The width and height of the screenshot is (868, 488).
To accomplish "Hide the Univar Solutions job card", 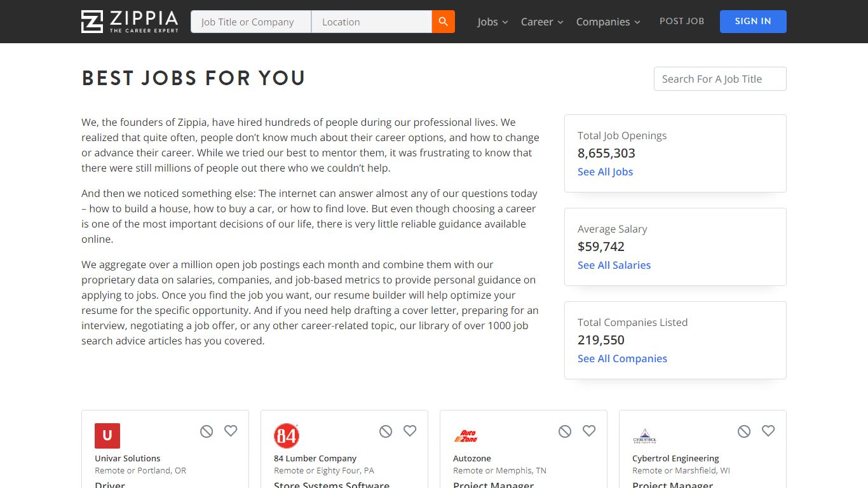I will coord(207,431).
